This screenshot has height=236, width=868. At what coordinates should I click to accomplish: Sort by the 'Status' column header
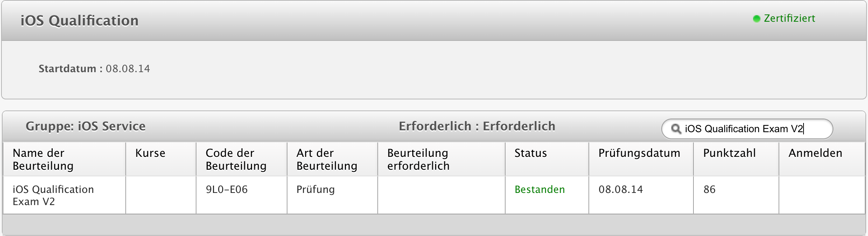pos(531,153)
